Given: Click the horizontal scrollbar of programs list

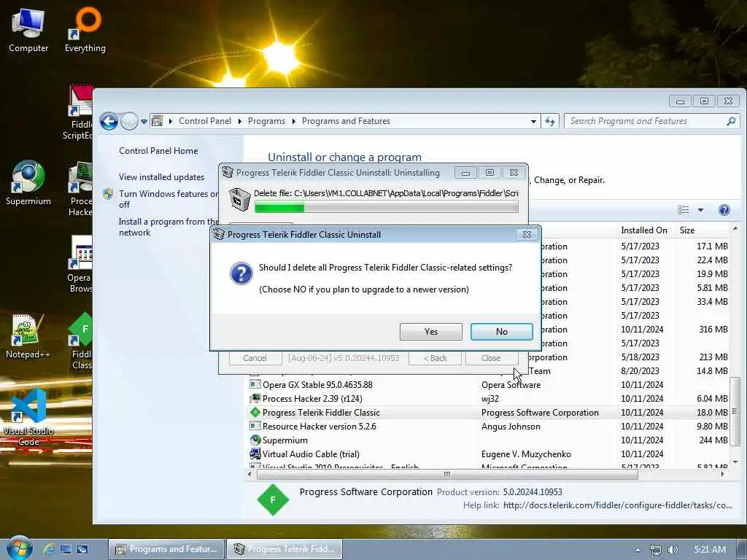Looking at the screenshot, I should pos(447,474).
